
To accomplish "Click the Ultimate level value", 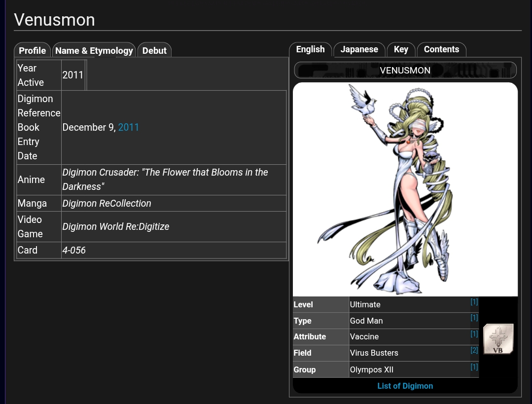I will coord(365,304).
